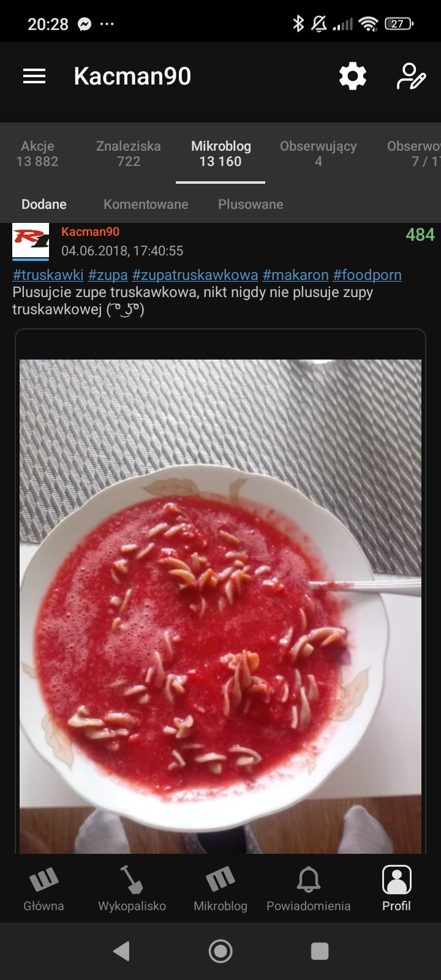This screenshot has height=980, width=441.
Task: Select the Plusowane filter
Action: (x=251, y=204)
